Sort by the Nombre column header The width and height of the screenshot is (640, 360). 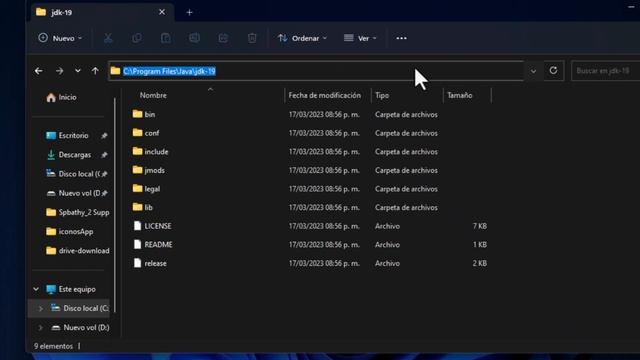point(153,95)
